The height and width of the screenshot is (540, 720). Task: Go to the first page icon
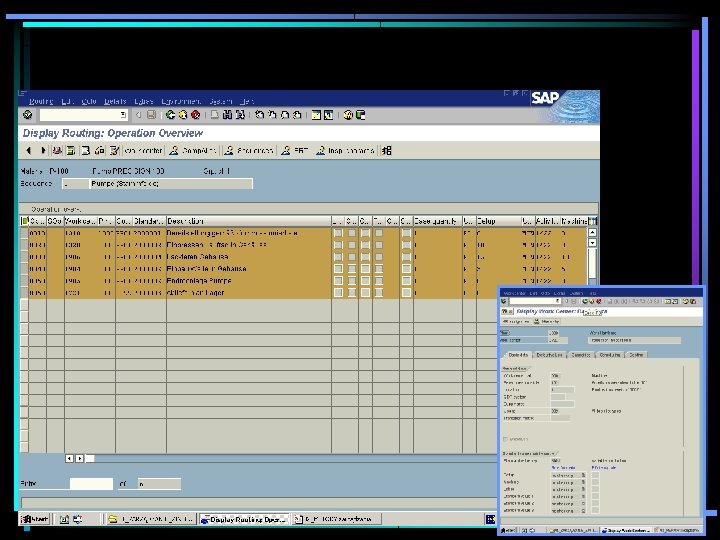(x=259, y=115)
